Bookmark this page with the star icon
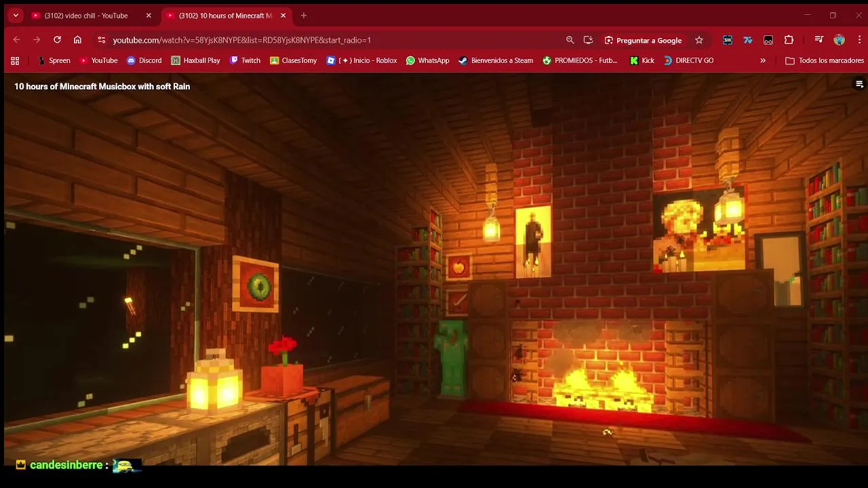The height and width of the screenshot is (488, 868). (x=699, y=40)
